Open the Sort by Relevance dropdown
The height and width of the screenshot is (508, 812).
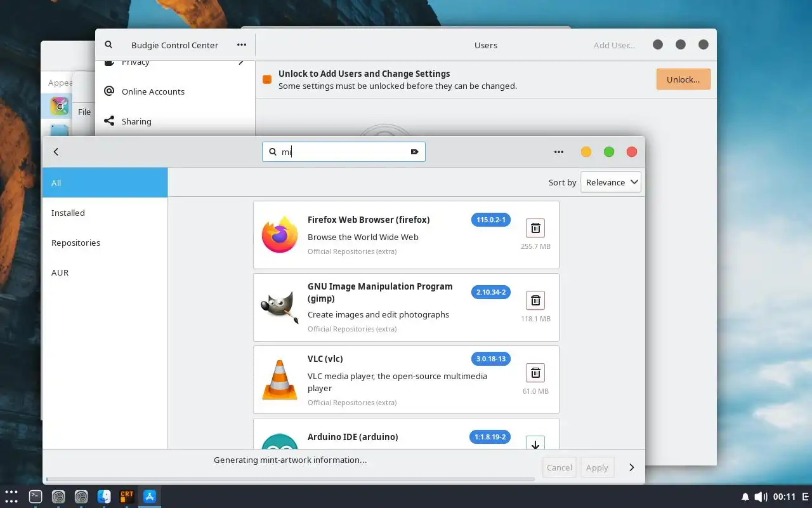click(611, 182)
